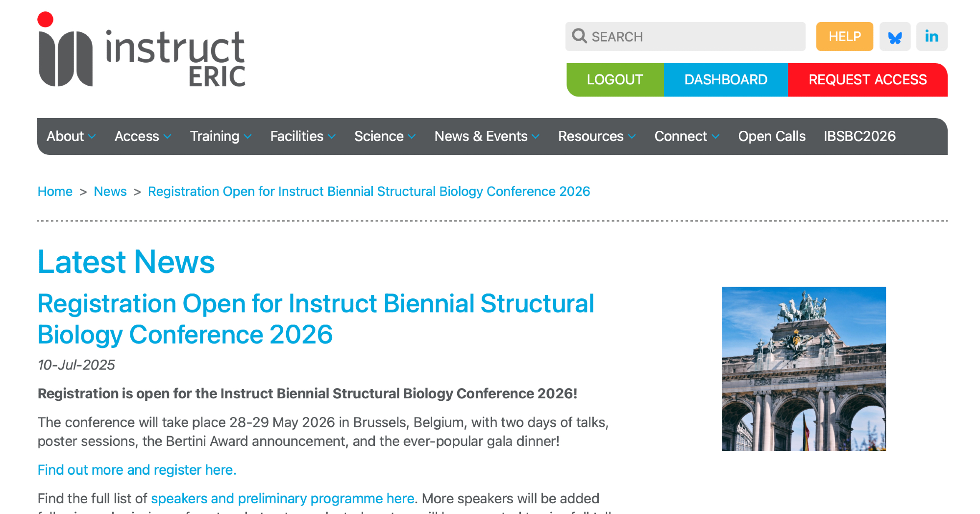Screen dimensions: 980x514
Task: Focus the SEARCH input field
Action: (x=696, y=37)
